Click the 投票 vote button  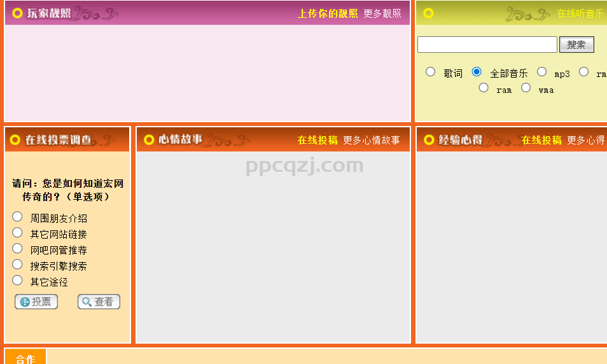point(36,302)
